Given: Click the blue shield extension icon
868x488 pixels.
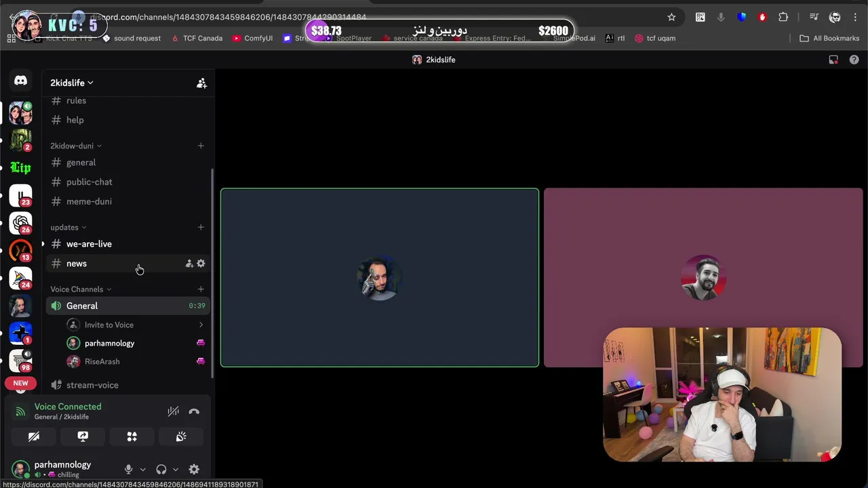Looking at the screenshot, I should (x=742, y=17).
